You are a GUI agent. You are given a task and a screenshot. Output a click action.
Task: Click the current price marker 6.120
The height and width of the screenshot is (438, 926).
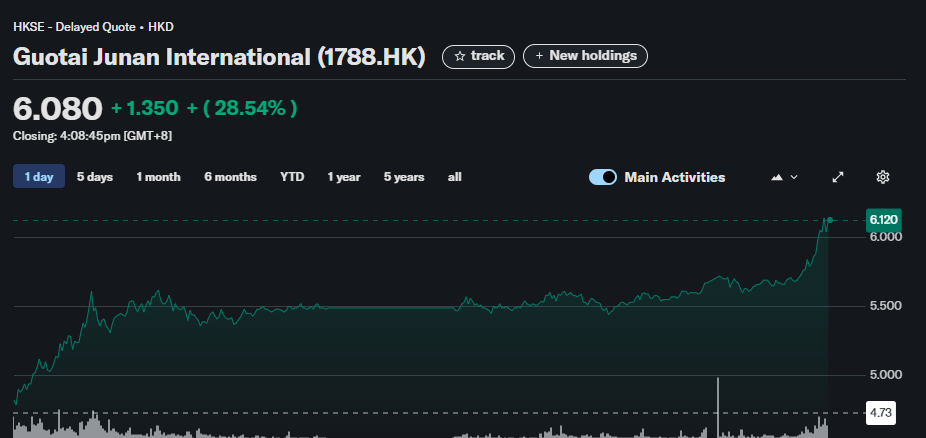point(883,220)
